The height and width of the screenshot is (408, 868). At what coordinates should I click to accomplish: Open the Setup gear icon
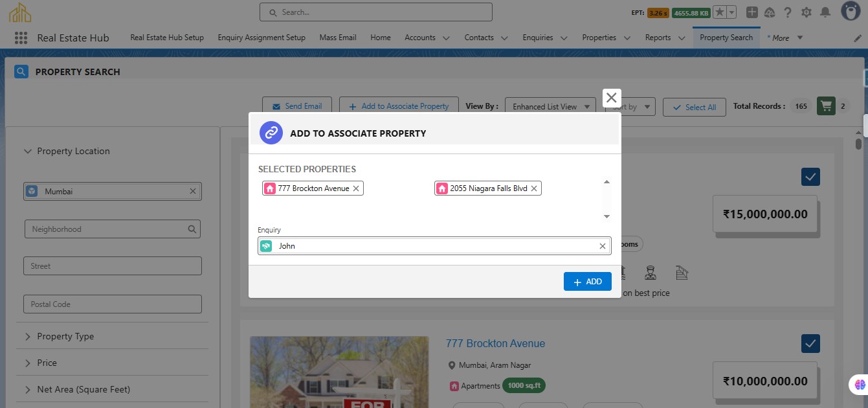coord(806,12)
